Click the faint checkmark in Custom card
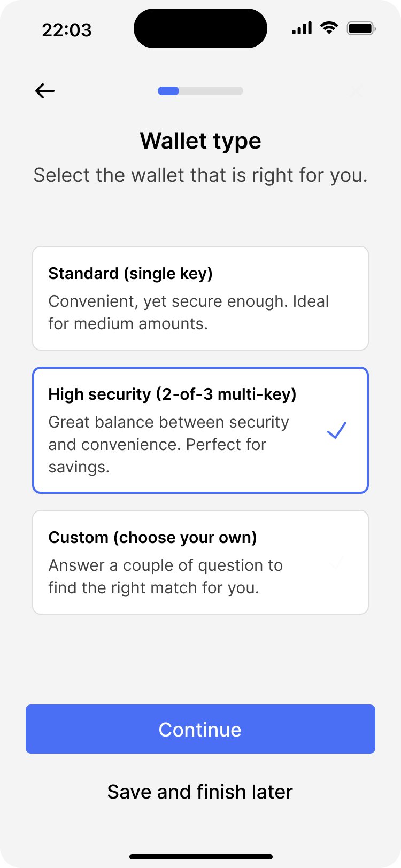Viewport: 401px width, 868px height. click(x=337, y=562)
